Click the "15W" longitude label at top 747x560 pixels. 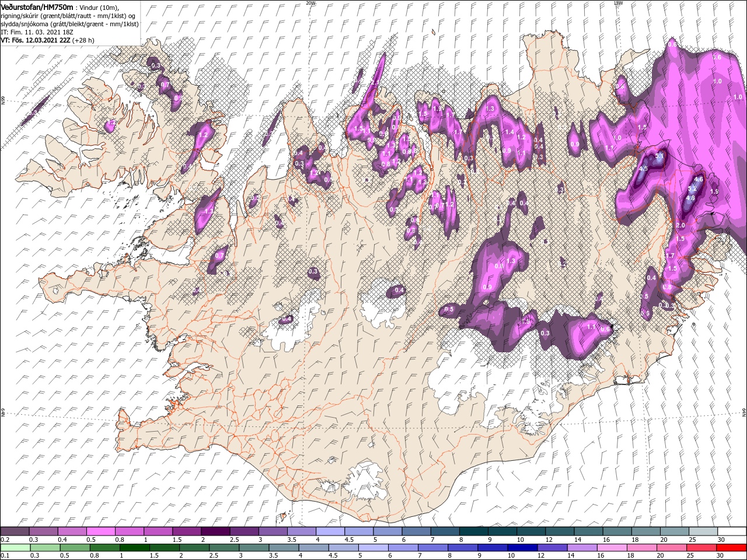coord(618,3)
